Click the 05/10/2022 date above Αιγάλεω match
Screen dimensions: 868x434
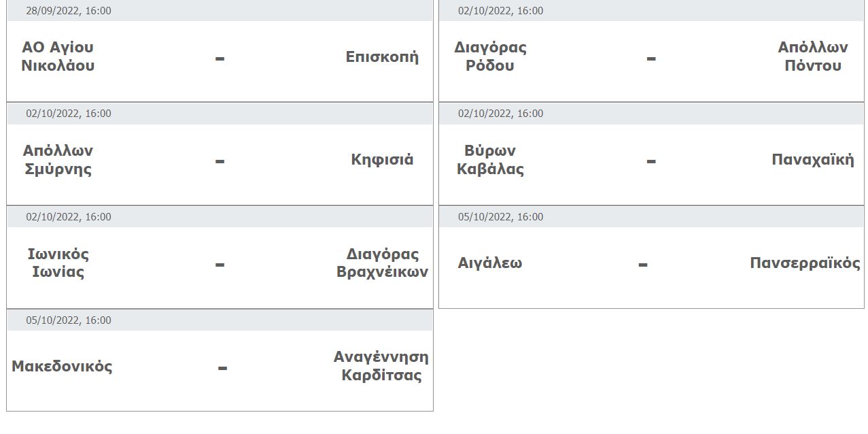coord(500,217)
